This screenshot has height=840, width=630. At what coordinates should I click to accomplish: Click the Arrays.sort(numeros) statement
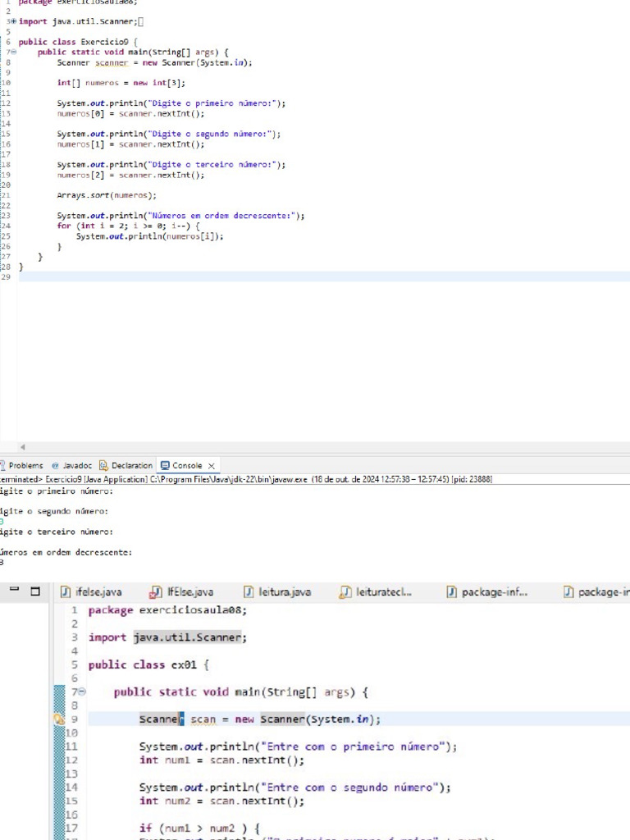click(x=106, y=195)
